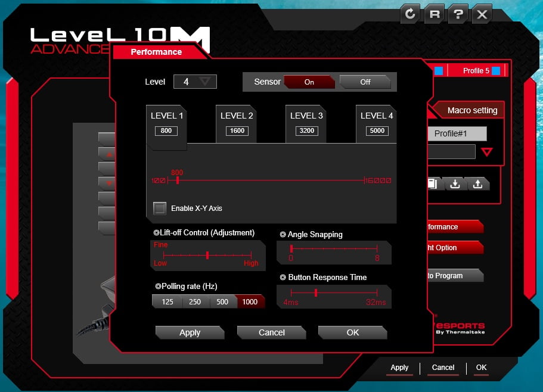This screenshot has width=543, height=392.
Task: Click the 800 DPI value under LEVEL 1
Action: (x=166, y=130)
